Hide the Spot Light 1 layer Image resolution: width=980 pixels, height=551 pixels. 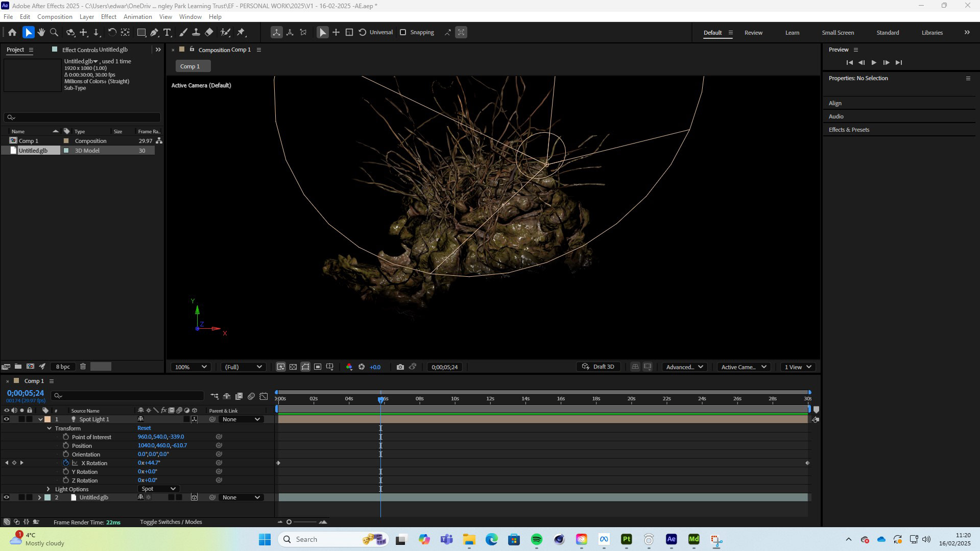click(7, 419)
